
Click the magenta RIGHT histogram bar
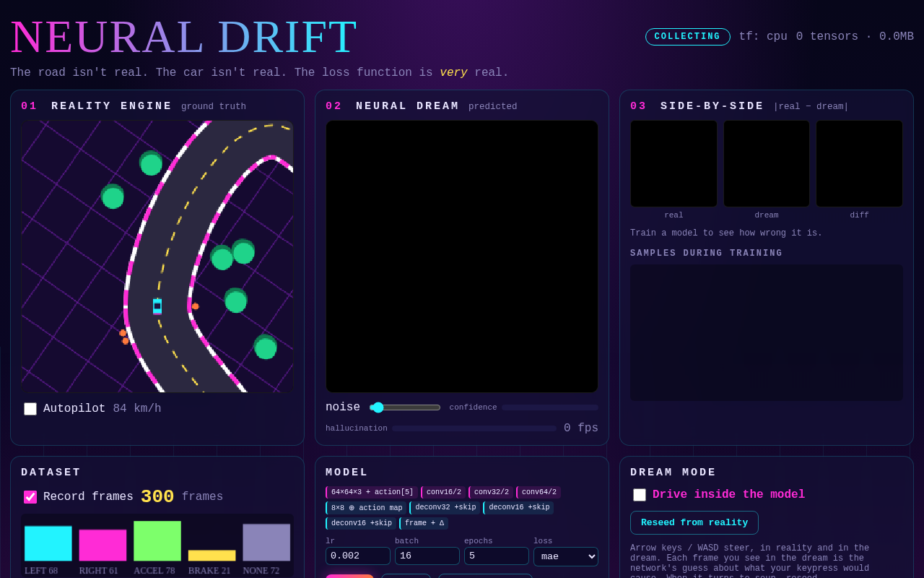pyautogui.click(x=103, y=545)
